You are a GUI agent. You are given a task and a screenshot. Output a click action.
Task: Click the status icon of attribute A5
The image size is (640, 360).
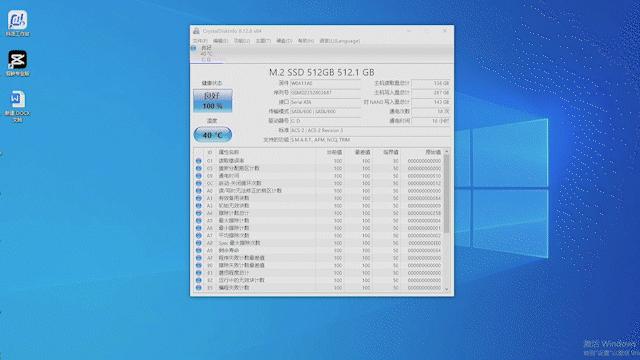coord(198,220)
